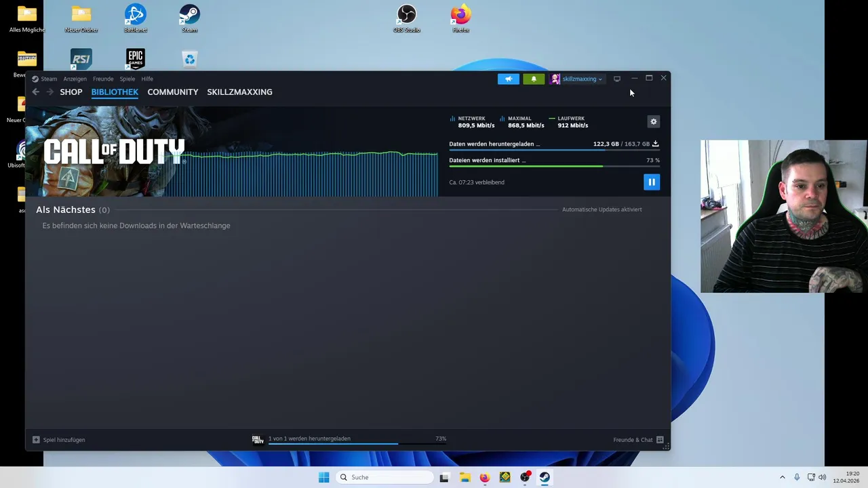Open the COMMUNITY tab
Screen dimensions: 868x488
(173, 92)
